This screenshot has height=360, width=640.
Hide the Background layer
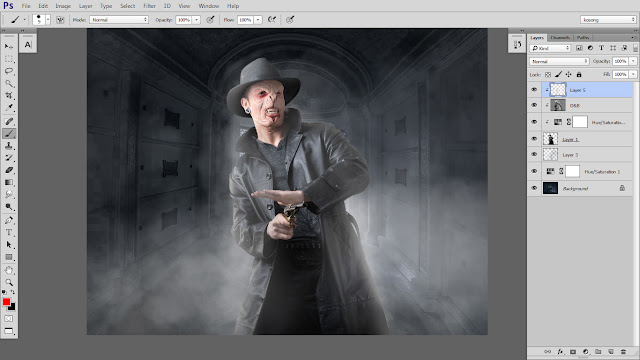click(534, 188)
